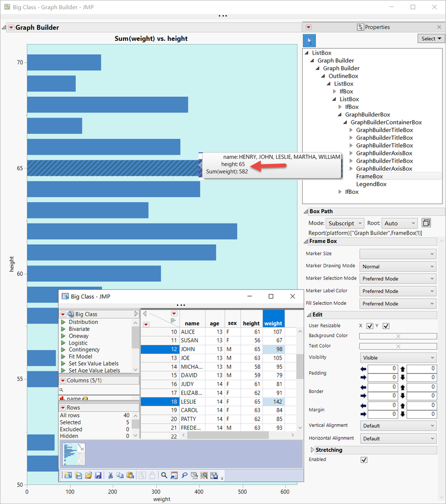446x504 pixels.
Task: Run the Bivariate script green triangle
Action: pos(64,329)
